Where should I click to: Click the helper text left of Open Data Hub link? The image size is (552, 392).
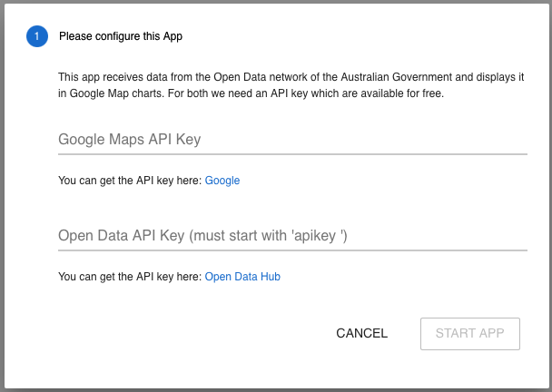pos(130,277)
